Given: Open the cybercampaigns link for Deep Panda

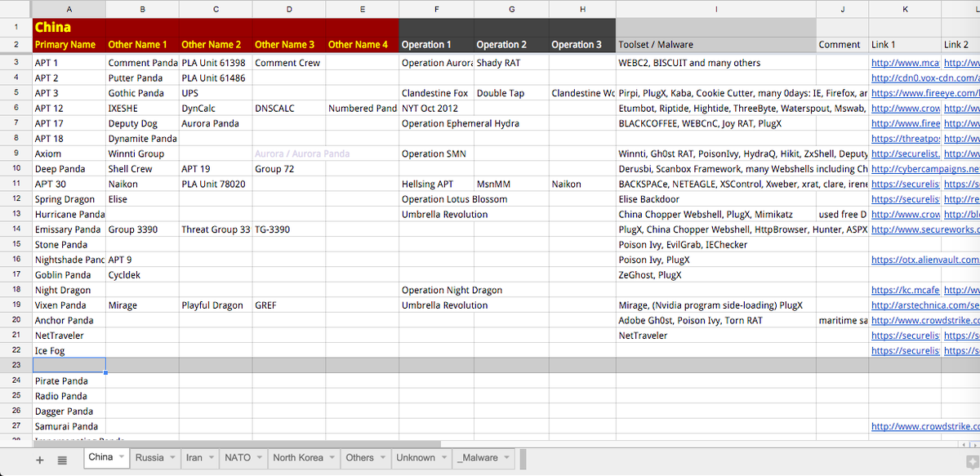Looking at the screenshot, I should coord(925,169).
